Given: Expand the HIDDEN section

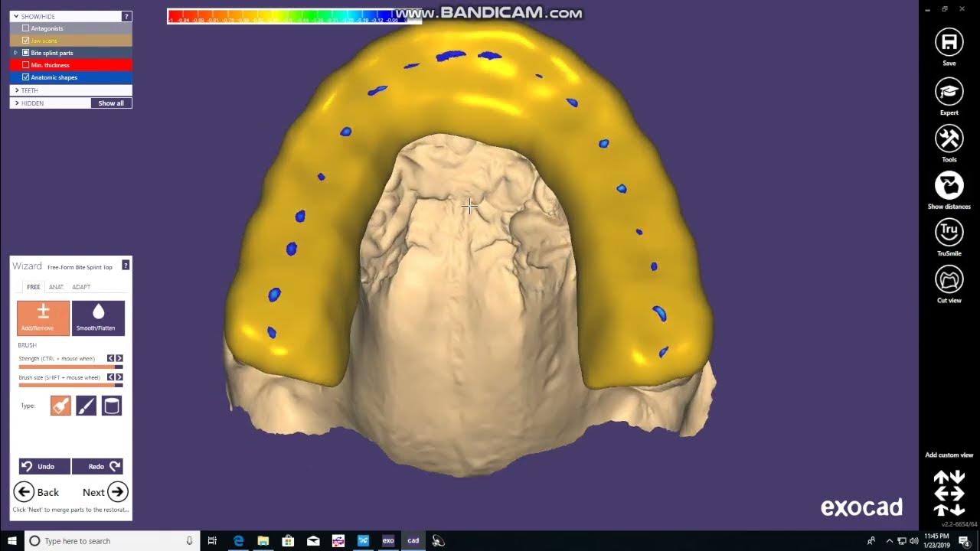Looking at the screenshot, I should 17,103.
